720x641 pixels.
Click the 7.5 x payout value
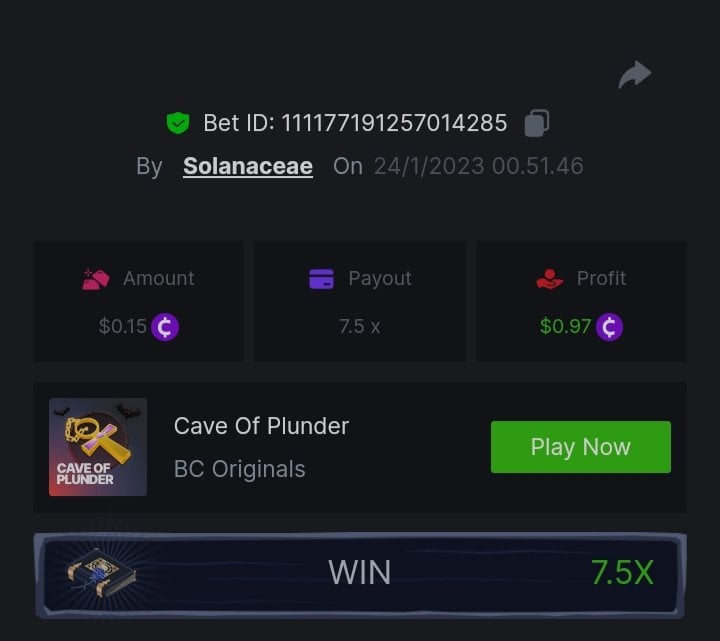tap(360, 327)
